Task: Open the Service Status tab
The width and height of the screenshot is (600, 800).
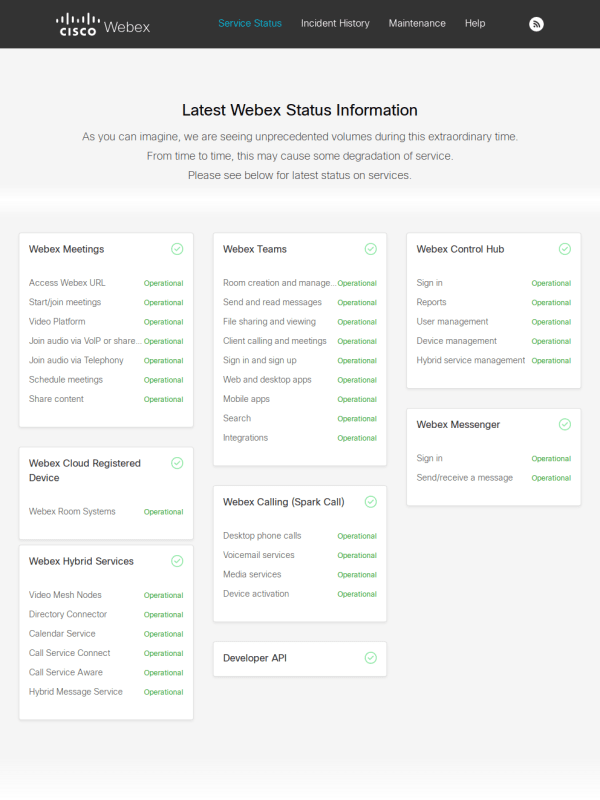Action: point(250,23)
